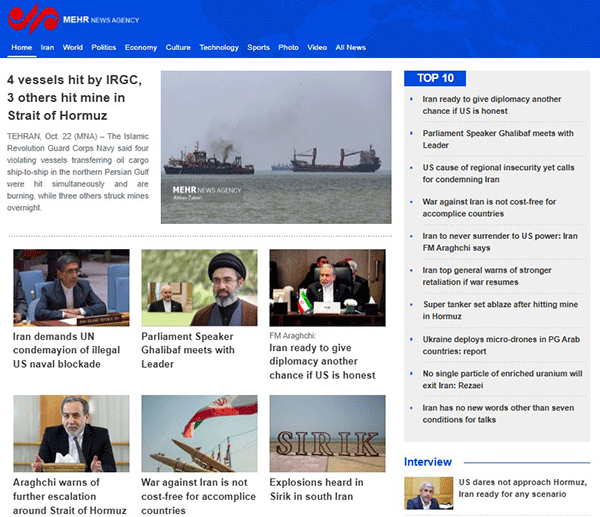Open 'Iran top general warns of stronger retaliation'
The width and height of the screenshot is (600, 517).
[487, 276]
